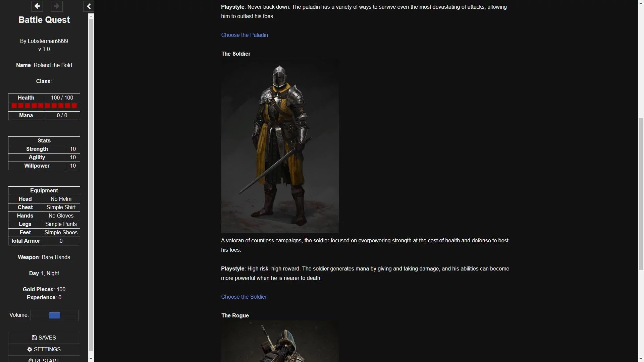Click 'Weapon: Bare Hands' text
Image resolution: width=644 pixels, height=362 pixels.
[x=44, y=257]
